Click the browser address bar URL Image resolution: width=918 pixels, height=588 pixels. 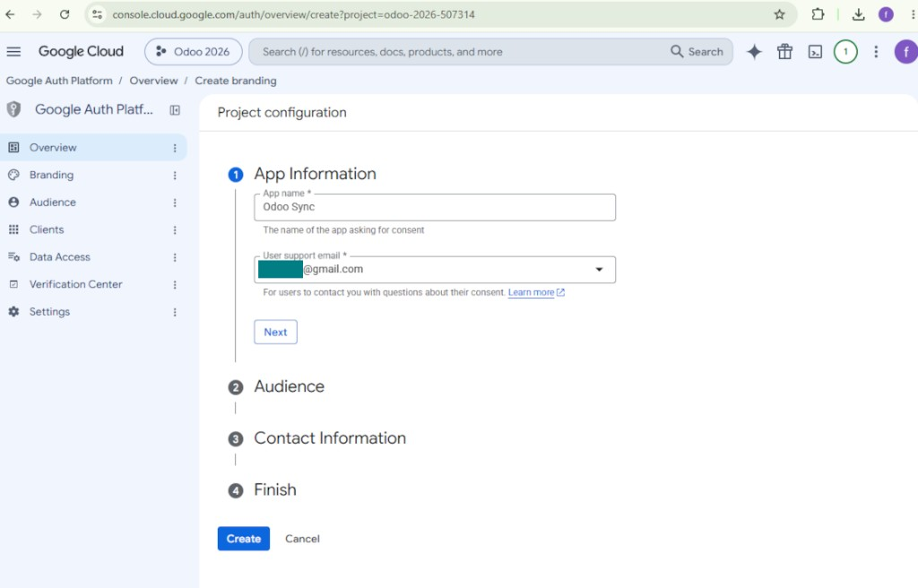coord(293,14)
